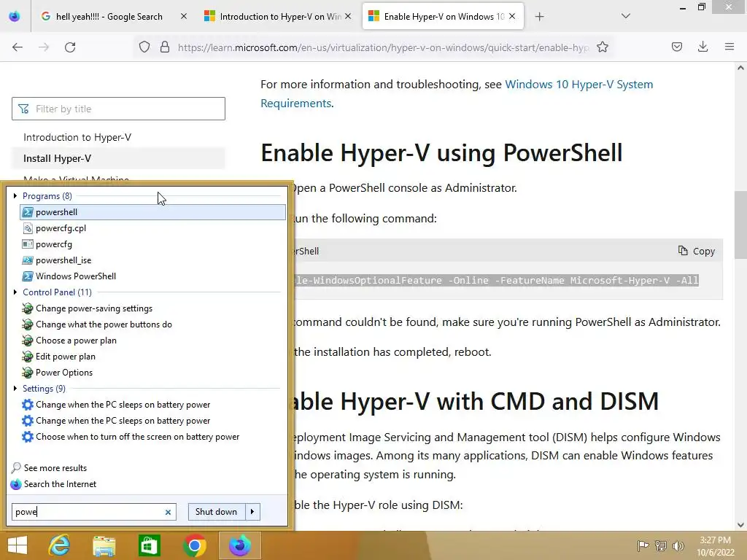Open Windows PowerShell result
The height and width of the screenshot is (560, 747).
(152, 276)
